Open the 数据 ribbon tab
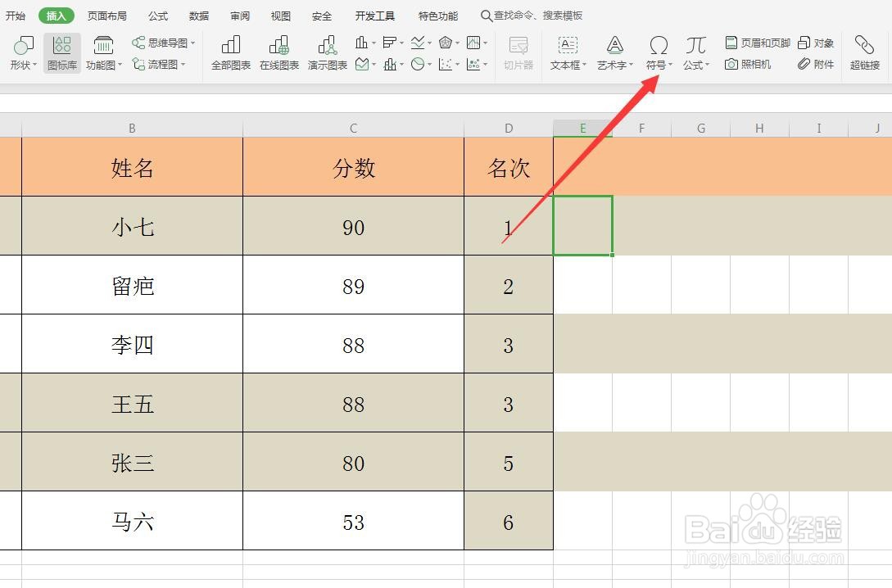Image resolution: width=892 pixels, height=588 pixels. click(197, 15)
